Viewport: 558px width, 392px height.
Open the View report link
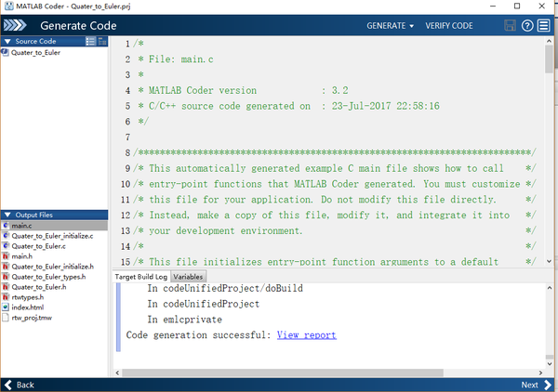point(306,334)
